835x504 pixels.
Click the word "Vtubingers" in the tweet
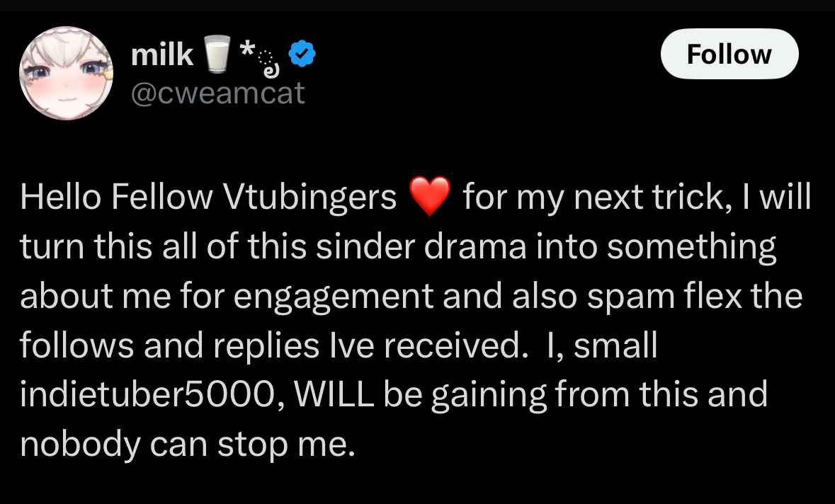point(310,198)
